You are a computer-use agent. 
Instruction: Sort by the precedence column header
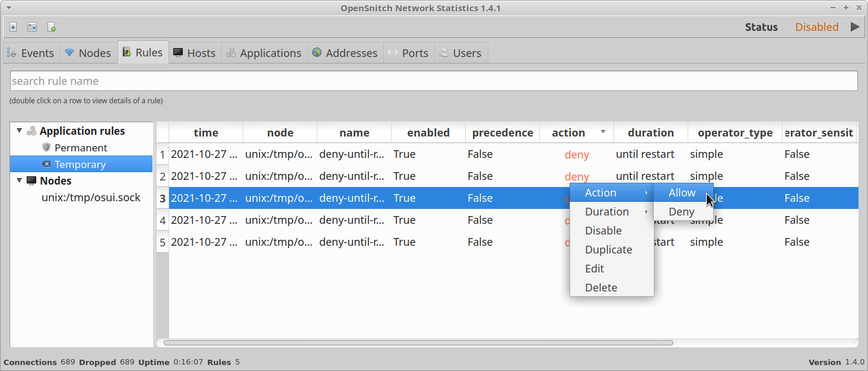[x=503, y=133]
